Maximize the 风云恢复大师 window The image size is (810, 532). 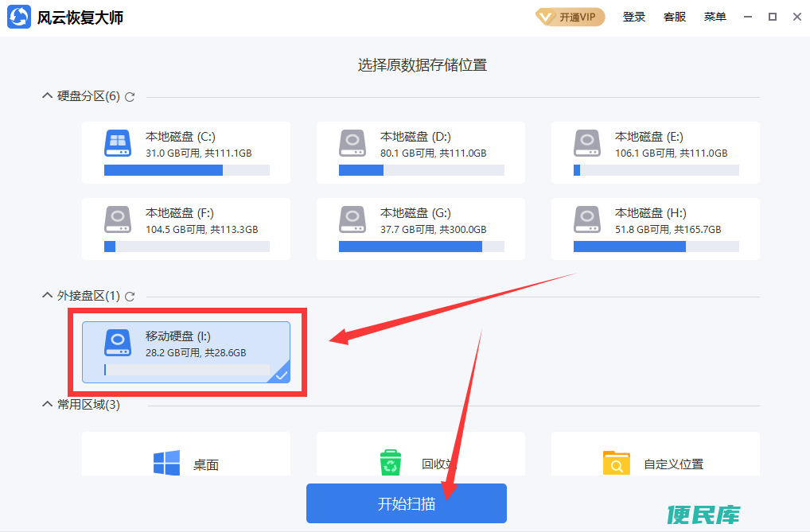[773, 17]
